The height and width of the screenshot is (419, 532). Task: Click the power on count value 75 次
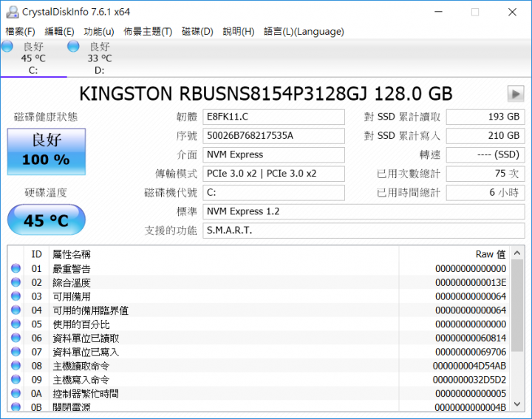[485, 174]
